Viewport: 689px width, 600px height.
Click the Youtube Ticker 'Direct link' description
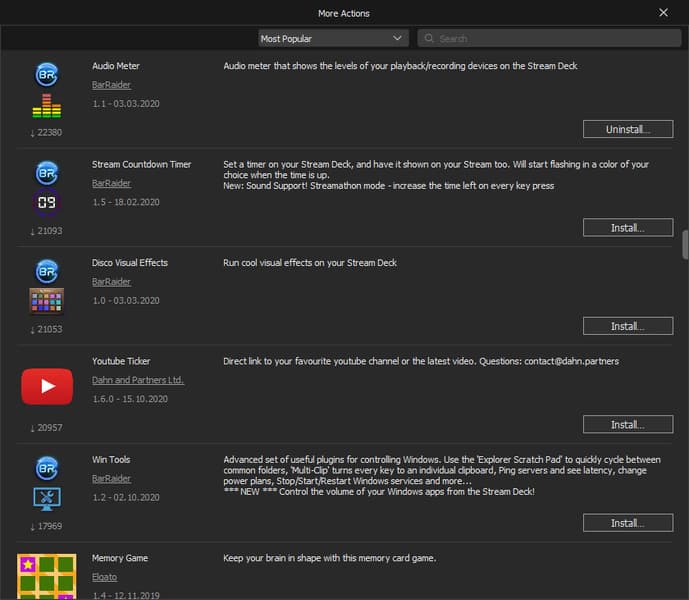[x=421, y=361]
